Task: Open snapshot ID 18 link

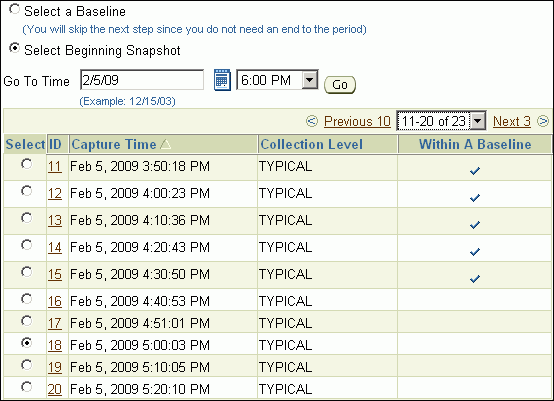Action: tap(55, 345)
